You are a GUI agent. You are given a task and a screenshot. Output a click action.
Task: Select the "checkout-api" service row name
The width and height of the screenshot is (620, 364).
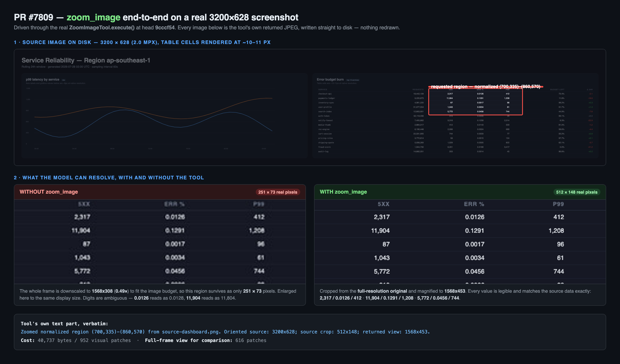[x=325, y=94]
